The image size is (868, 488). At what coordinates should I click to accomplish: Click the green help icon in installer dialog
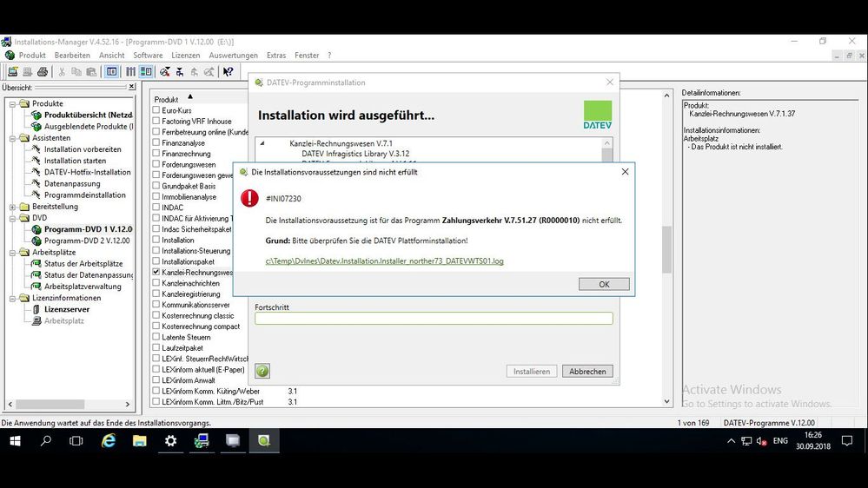click(x=262, y=371)
